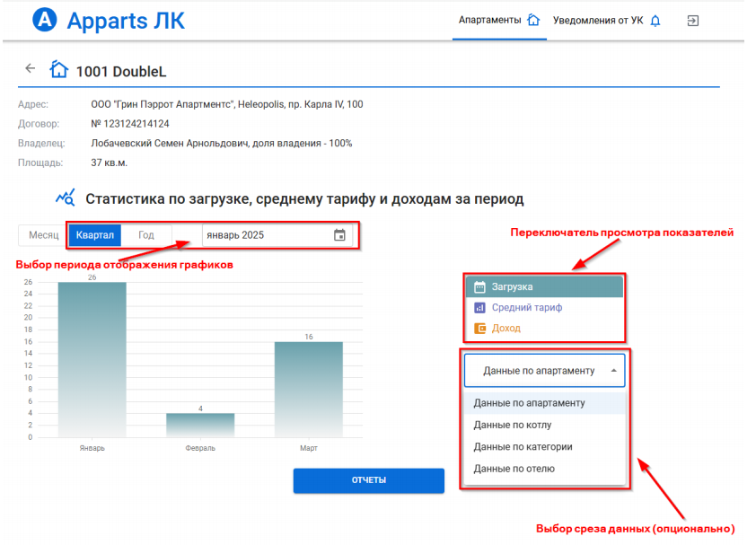
Task: Click the notification bell icon
Action: (x=655, y=21)
